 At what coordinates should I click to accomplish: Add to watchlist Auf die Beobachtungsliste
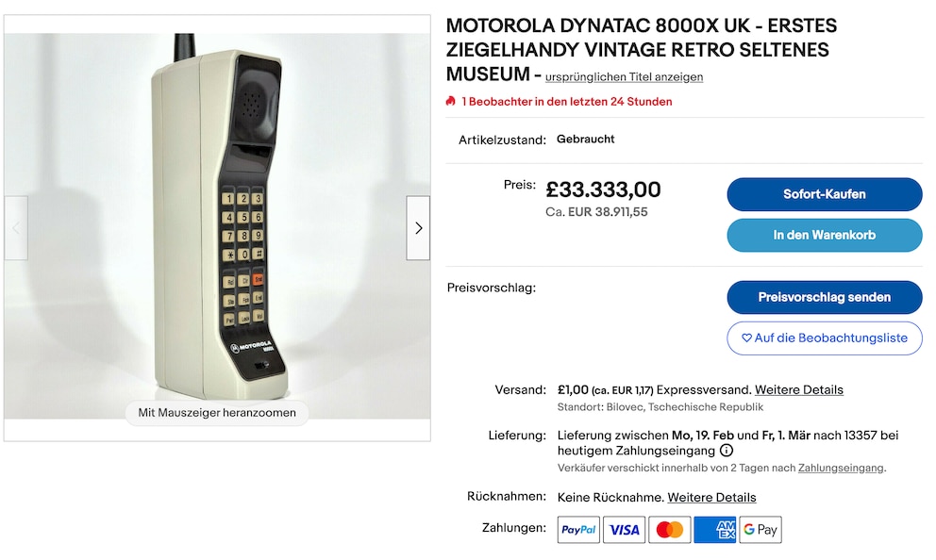coord(825,338)
